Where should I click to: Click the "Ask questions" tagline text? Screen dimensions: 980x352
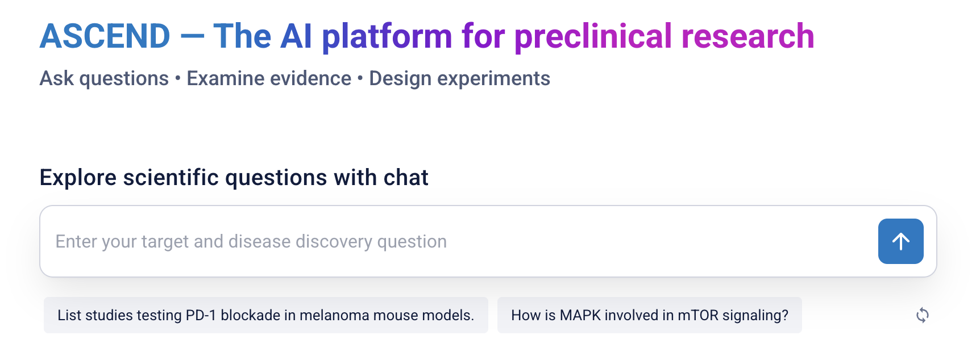click(104, 78)
